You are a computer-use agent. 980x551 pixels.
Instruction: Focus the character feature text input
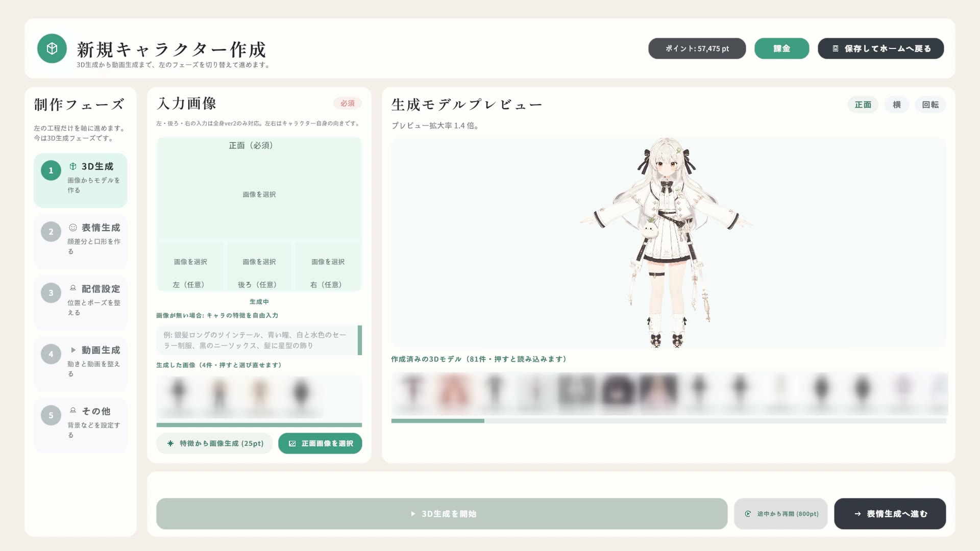pos(257,340)
